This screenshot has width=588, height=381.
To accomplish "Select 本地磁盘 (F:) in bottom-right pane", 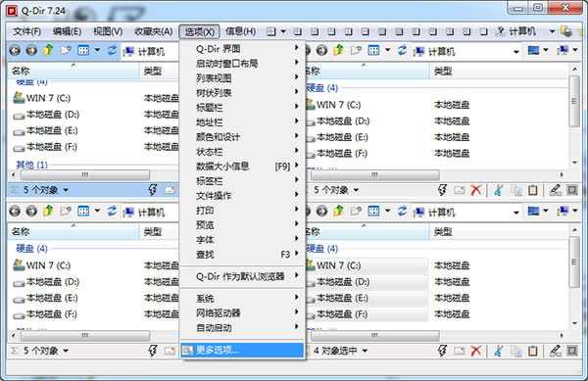I will [336, 314].
